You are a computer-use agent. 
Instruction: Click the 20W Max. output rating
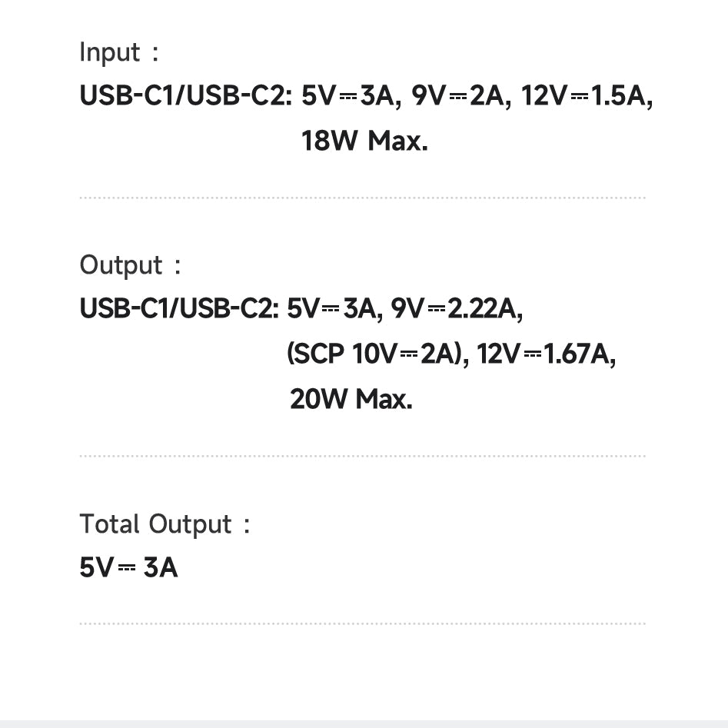click(x=351, y=399)
